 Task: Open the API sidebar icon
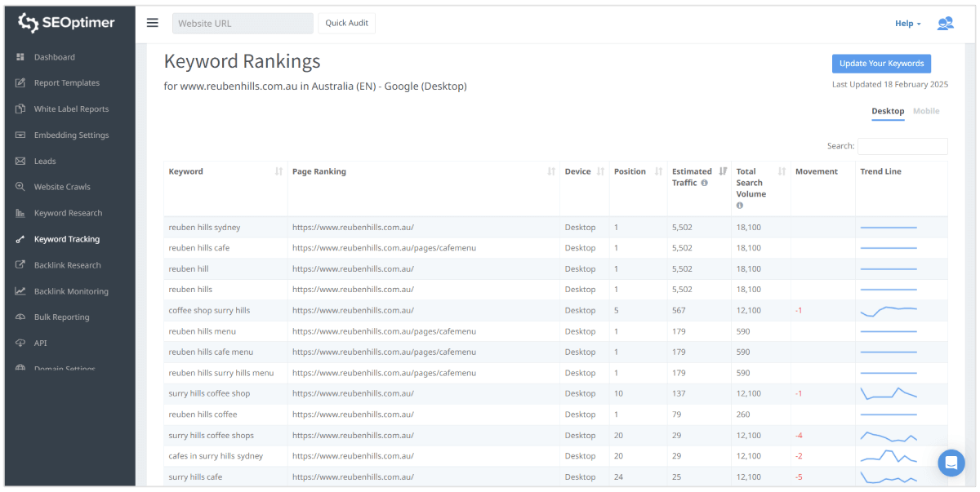pyautogui.click(x=20, y=344)
